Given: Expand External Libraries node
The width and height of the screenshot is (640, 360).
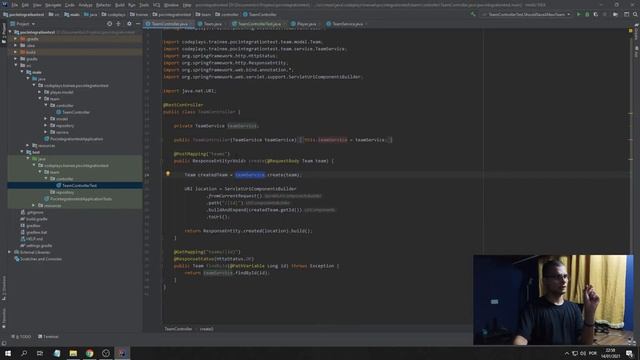Looking at the screenshot, I should pyautogui.click(x=9, y=252).
